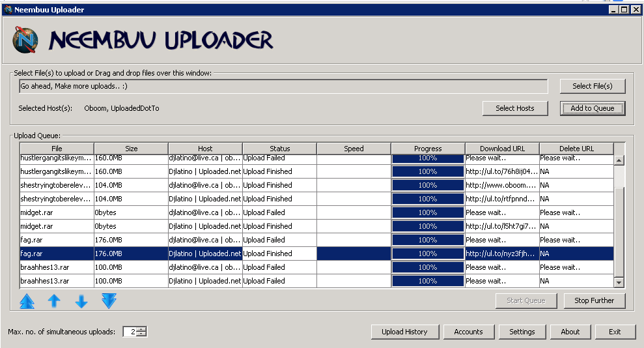
Task: Click http://ul.to/76h8ij04 download URL cell
Action: [502, 172]
